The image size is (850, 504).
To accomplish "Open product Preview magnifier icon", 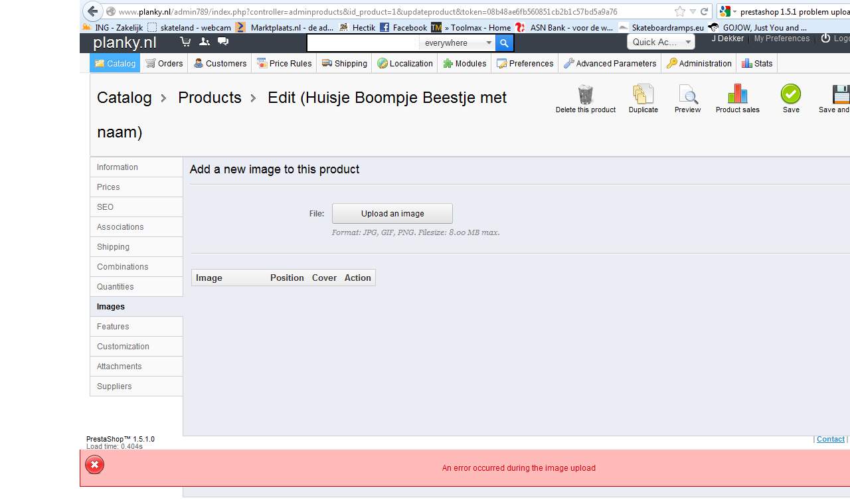I will tap(687, 94).
